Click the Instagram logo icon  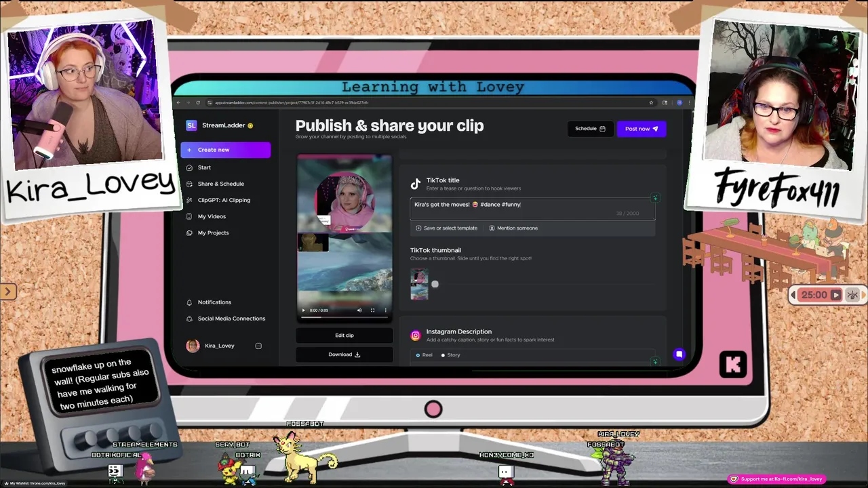416,335
